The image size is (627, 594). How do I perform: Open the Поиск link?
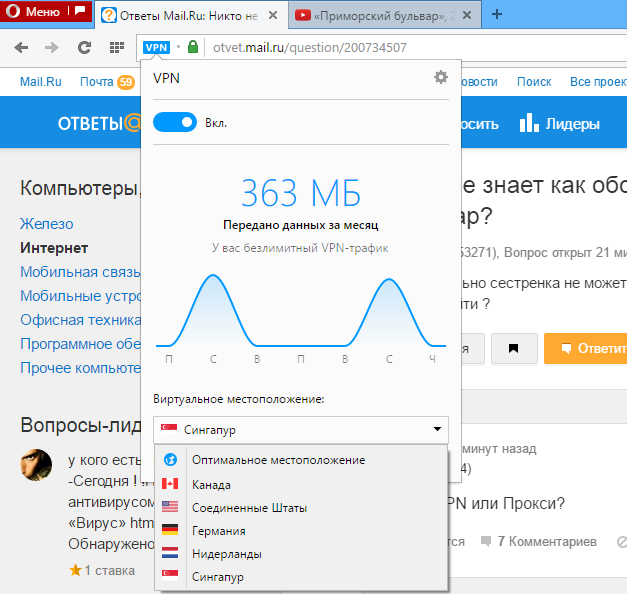coord(534,82)
